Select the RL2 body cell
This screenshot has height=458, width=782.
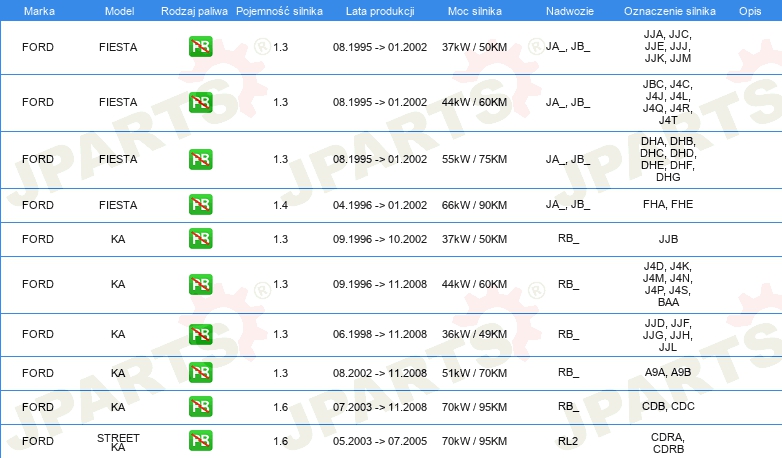point(568,441)
